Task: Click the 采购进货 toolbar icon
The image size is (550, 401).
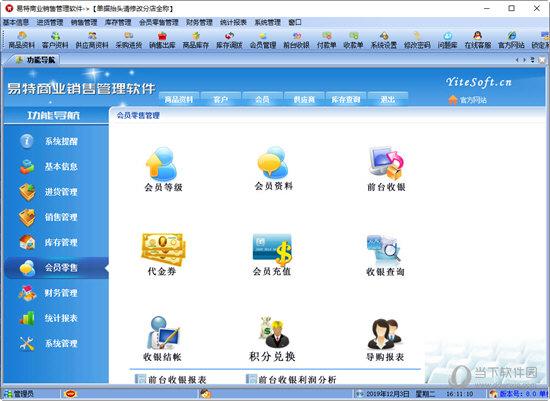Action: pos(129,40)
